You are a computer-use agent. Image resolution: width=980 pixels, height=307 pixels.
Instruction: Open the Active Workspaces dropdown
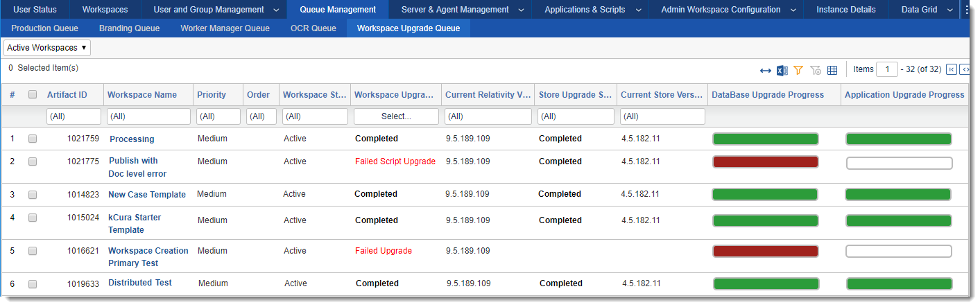(47, 48)
